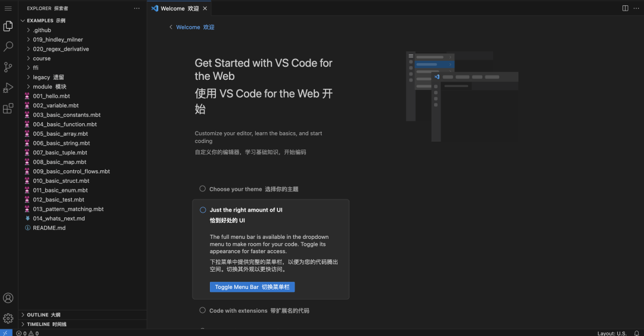This screenshot has width=644, height=336.
Task: Open the Manage settings gear
Action: pos(8,318)
